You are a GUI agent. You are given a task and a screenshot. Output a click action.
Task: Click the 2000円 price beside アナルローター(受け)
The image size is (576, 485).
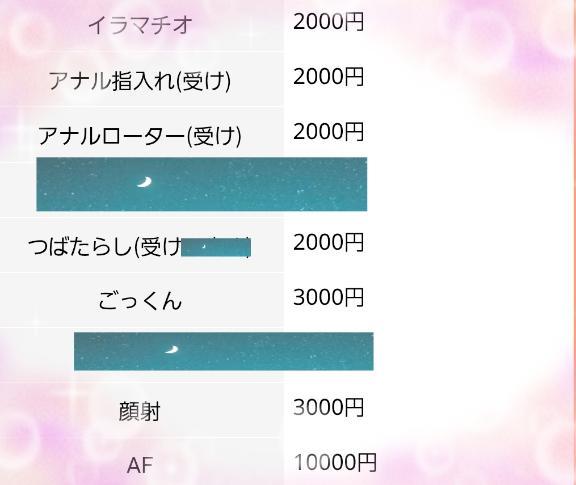328,132
